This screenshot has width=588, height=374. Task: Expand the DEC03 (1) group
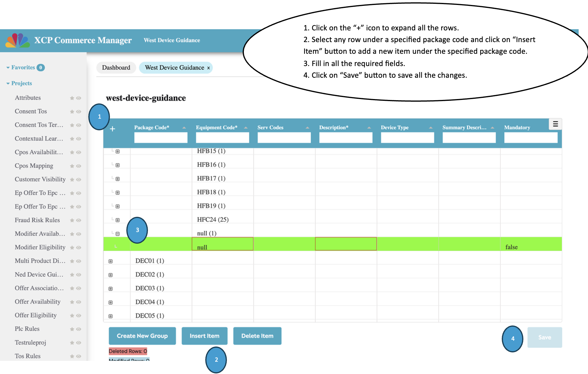(111, 289)
